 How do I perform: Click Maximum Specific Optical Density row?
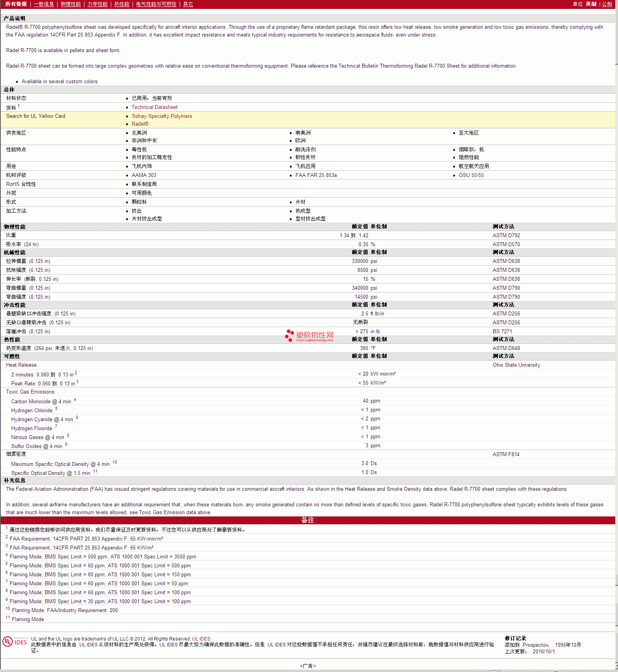point(308,464)
